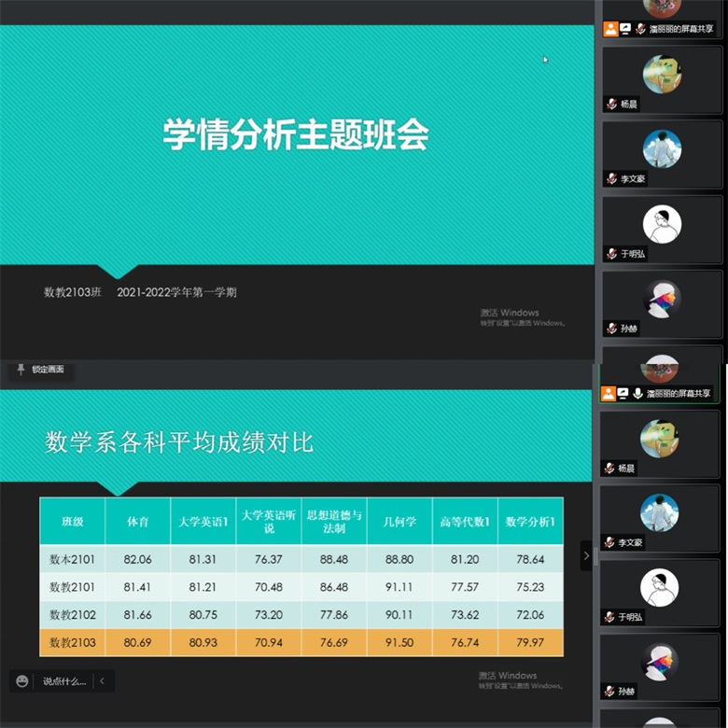728x728 pixels.
Task: Click the screen share icon beside lower 潘丽丽 tile
Action: 623,394
